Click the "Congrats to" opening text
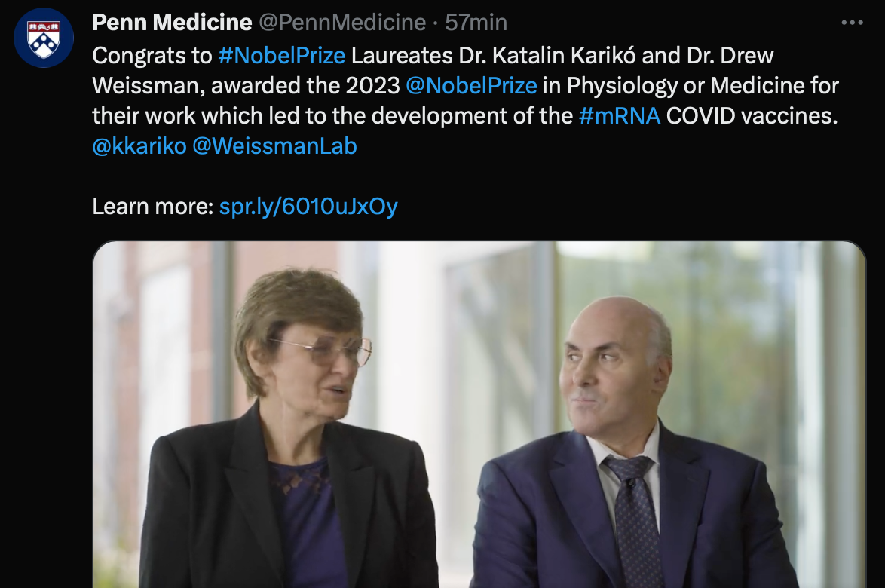Viewport: 885px width, 588px height. (152, 56)
